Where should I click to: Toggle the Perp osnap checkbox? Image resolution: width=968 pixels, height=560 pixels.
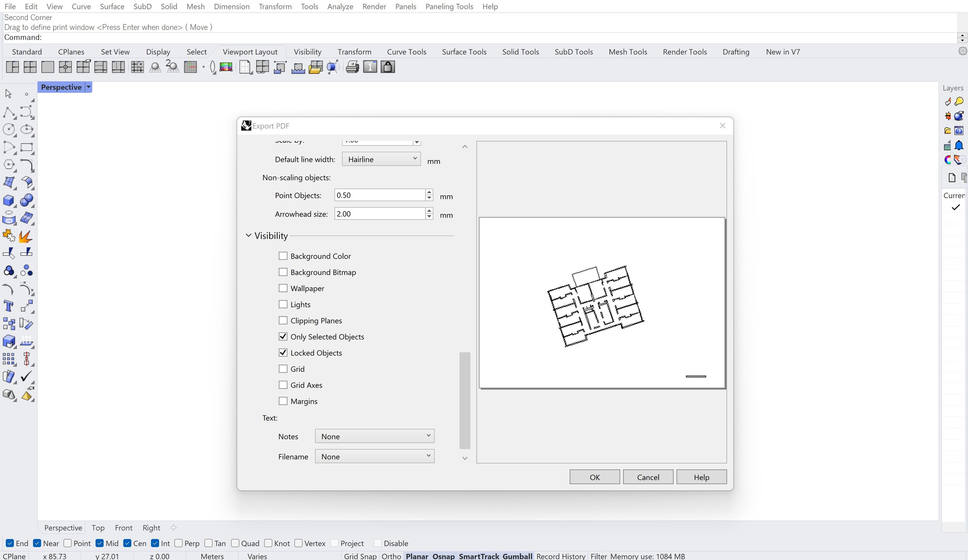[x=178, y=543]
